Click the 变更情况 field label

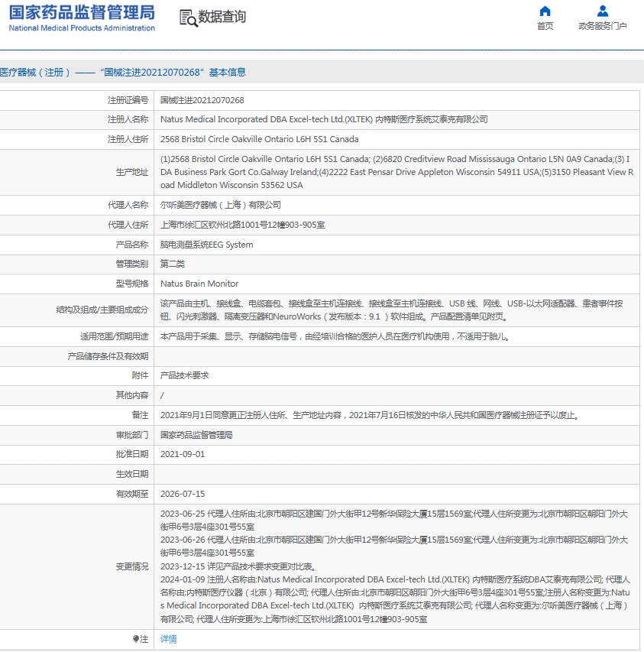point(132,566)
